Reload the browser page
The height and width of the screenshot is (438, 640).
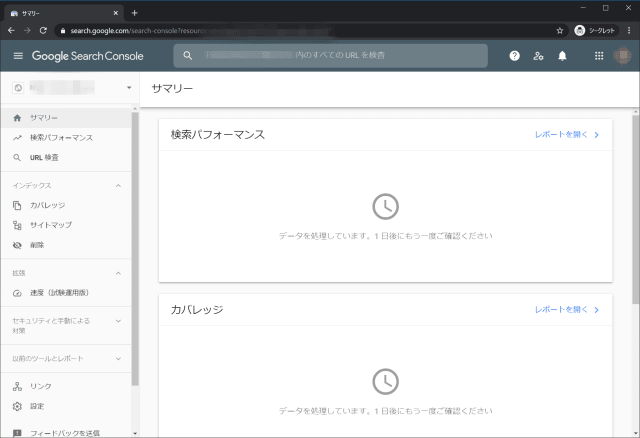pos(43,31)
